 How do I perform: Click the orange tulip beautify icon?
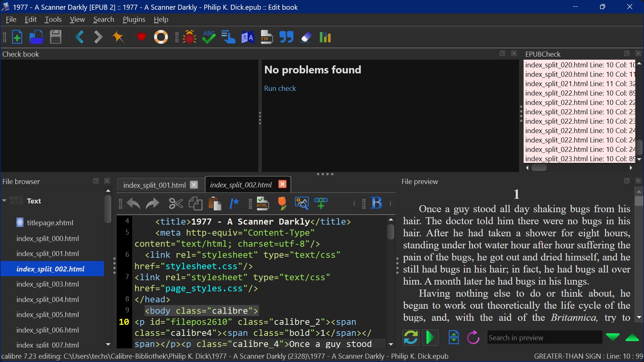(282, 203)
